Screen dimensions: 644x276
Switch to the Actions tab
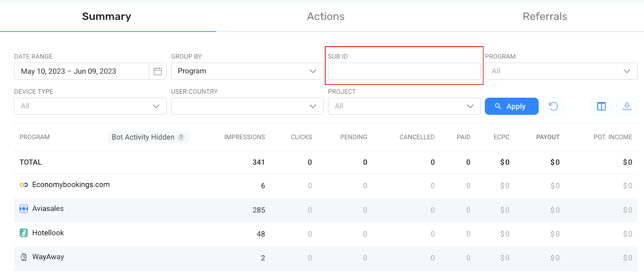(x=326, y=16)
